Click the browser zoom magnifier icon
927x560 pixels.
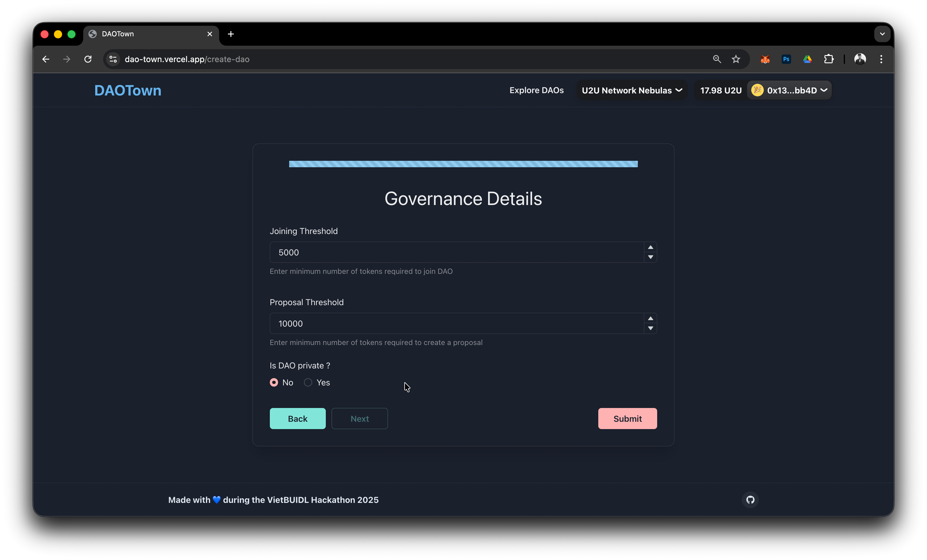tap(717, 59)
